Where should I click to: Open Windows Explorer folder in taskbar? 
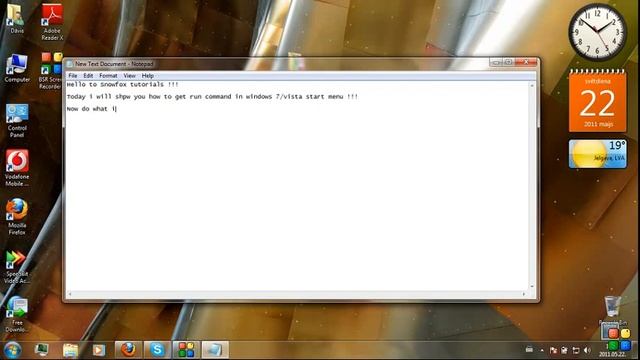click(70, 350)
